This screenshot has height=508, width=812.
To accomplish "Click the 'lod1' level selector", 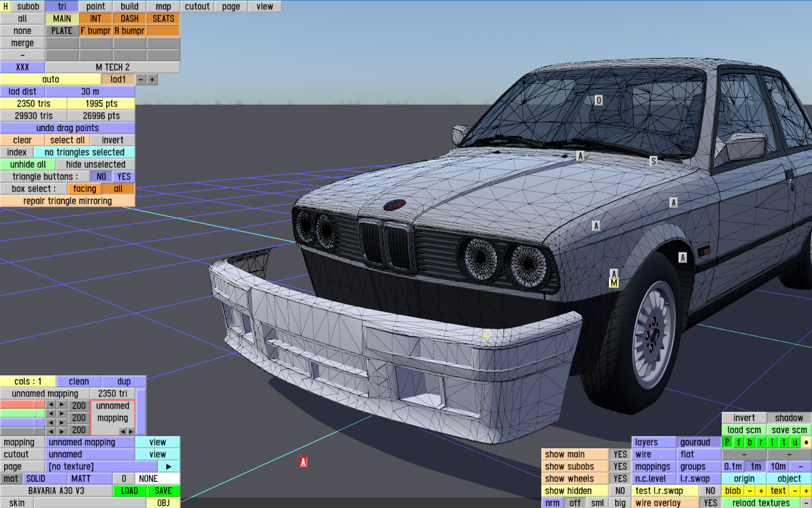I will pyautogui.click(x=118, y=80).
